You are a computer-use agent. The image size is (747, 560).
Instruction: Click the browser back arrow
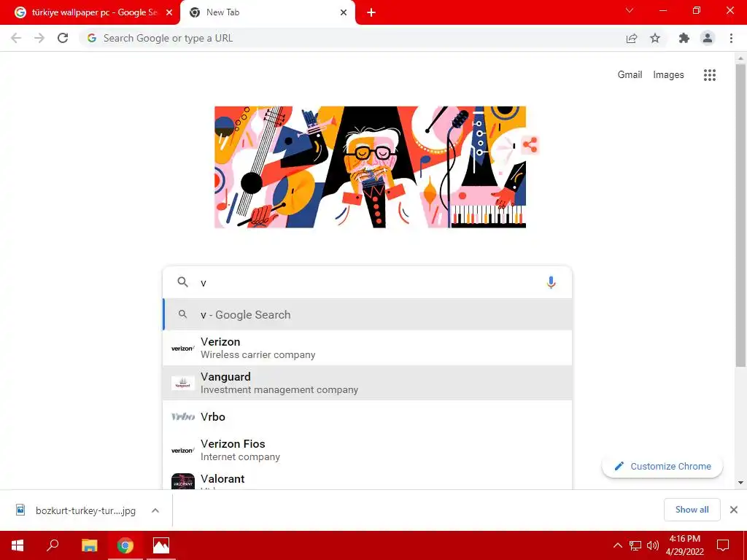click(x=16, y=38)
